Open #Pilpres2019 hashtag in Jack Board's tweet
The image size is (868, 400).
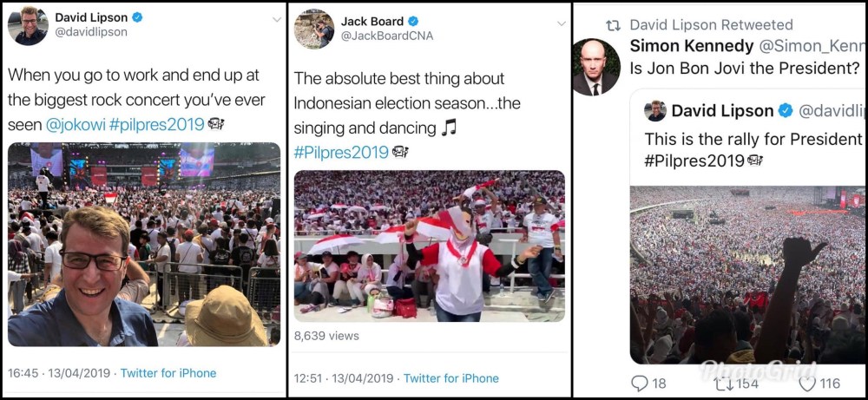click(341, 152)
